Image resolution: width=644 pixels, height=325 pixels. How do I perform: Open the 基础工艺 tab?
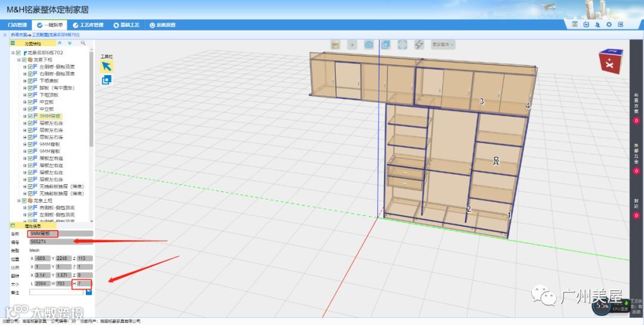126,25
